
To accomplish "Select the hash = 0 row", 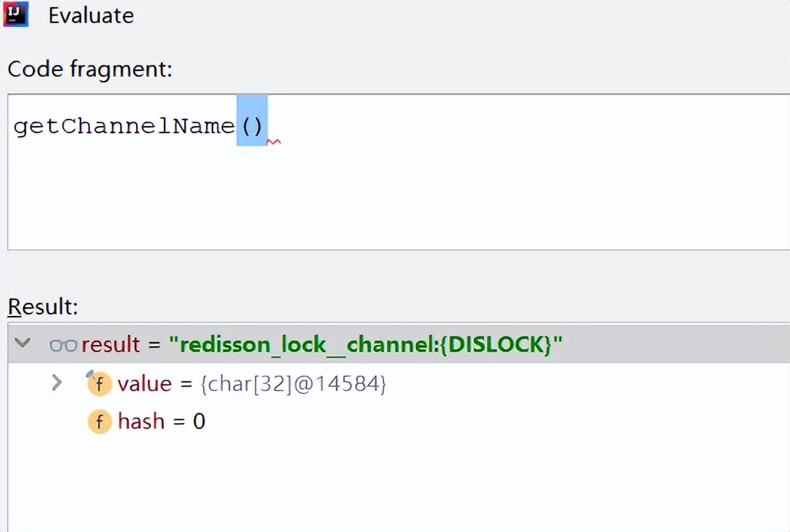I will click(161, 421).
